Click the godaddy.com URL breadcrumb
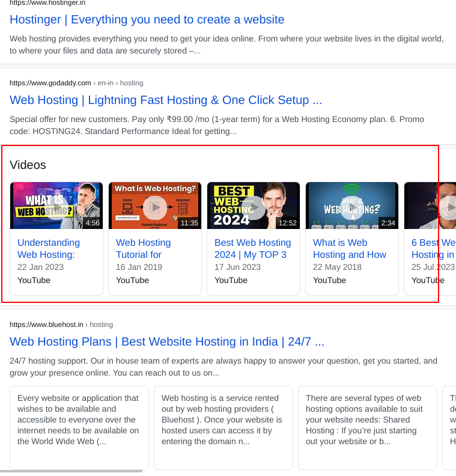456x476 pixels. pyautogui.click(x=76, y=83)
